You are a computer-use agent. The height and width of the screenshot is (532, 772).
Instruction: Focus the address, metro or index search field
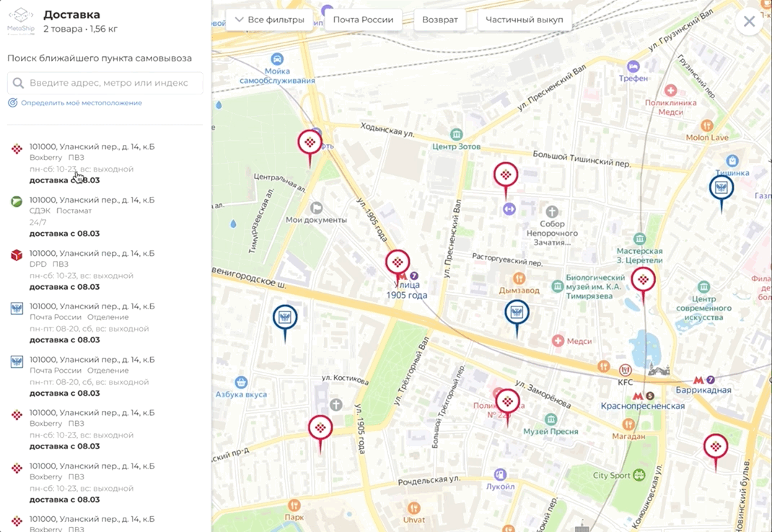point(105,83)
